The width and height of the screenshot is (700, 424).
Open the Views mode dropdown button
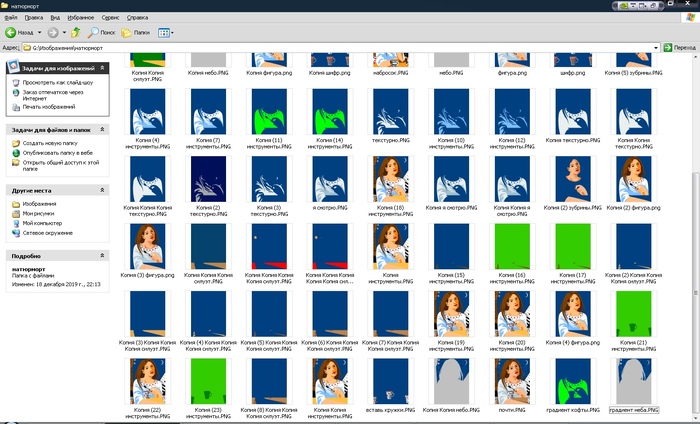point(167,32)
